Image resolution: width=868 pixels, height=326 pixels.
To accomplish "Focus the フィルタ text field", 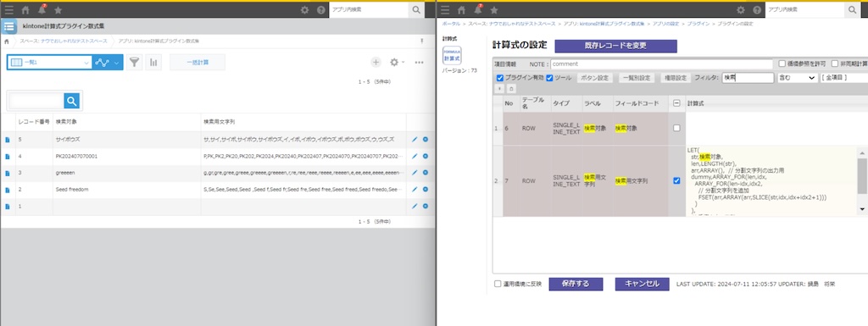I will [x=748, y=78].
